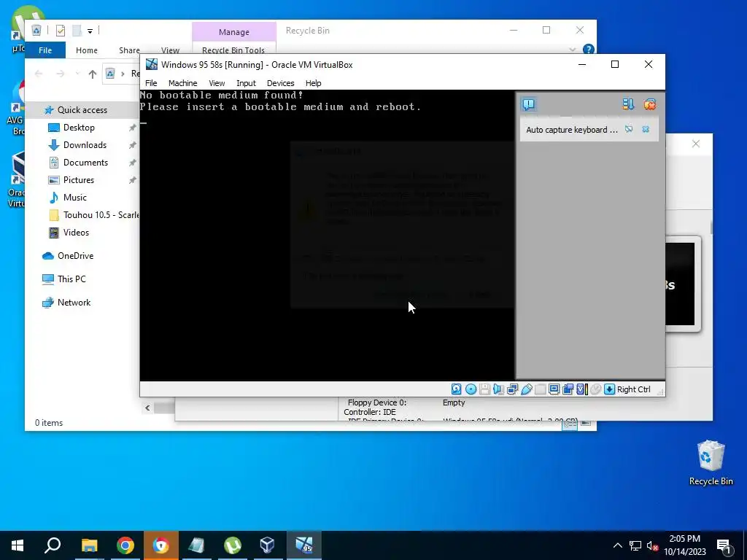Open Documents in Quick access list

(x=86, y=163)
